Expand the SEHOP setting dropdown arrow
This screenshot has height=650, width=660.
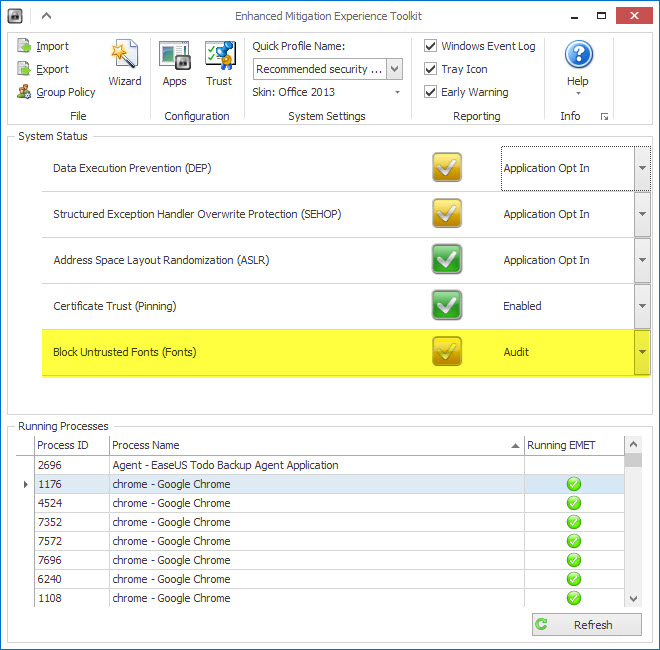642,214
